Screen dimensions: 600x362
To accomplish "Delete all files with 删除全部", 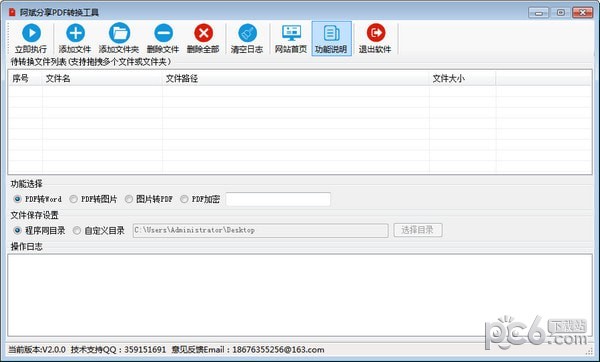I will click(203, 39).
